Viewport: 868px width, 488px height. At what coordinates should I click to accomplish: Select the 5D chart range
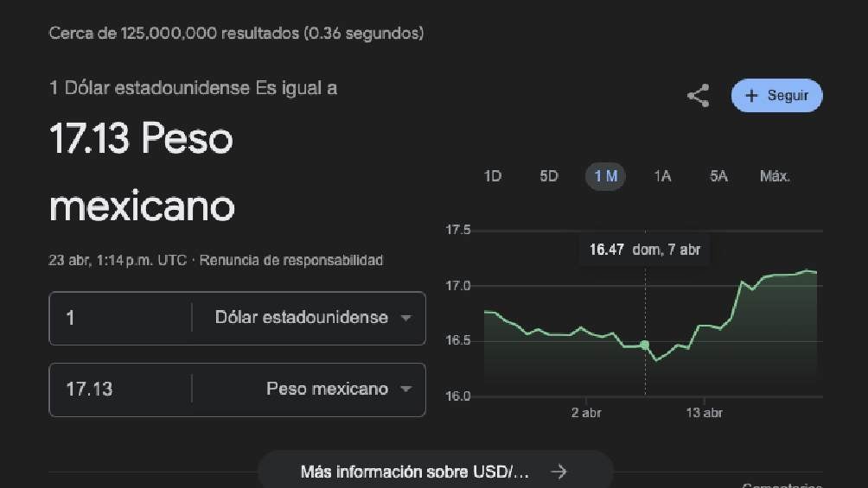[549, 176]
